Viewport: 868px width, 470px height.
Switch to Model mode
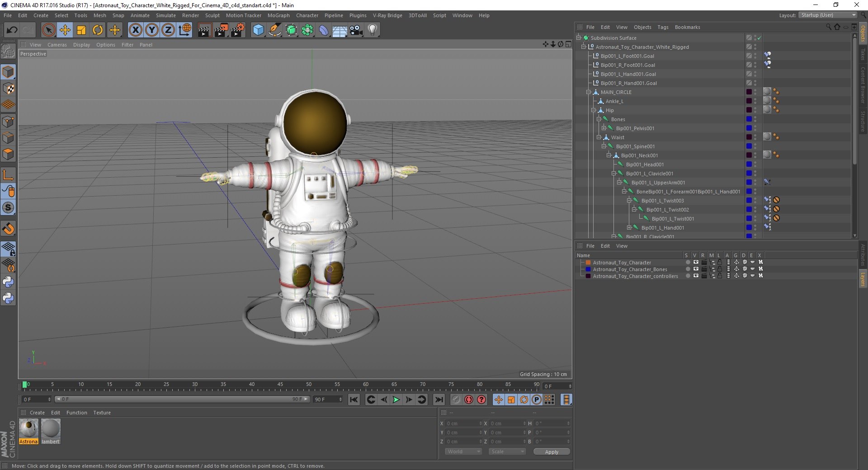coord(8,72)
